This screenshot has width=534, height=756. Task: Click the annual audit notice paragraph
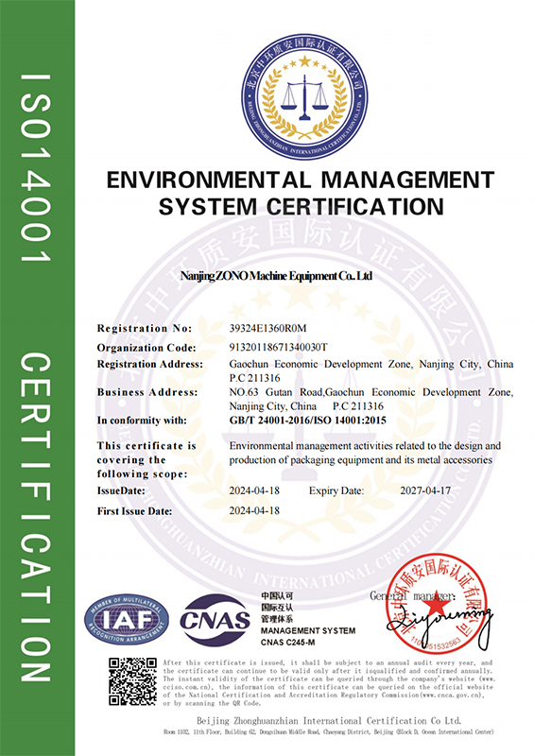329,682
